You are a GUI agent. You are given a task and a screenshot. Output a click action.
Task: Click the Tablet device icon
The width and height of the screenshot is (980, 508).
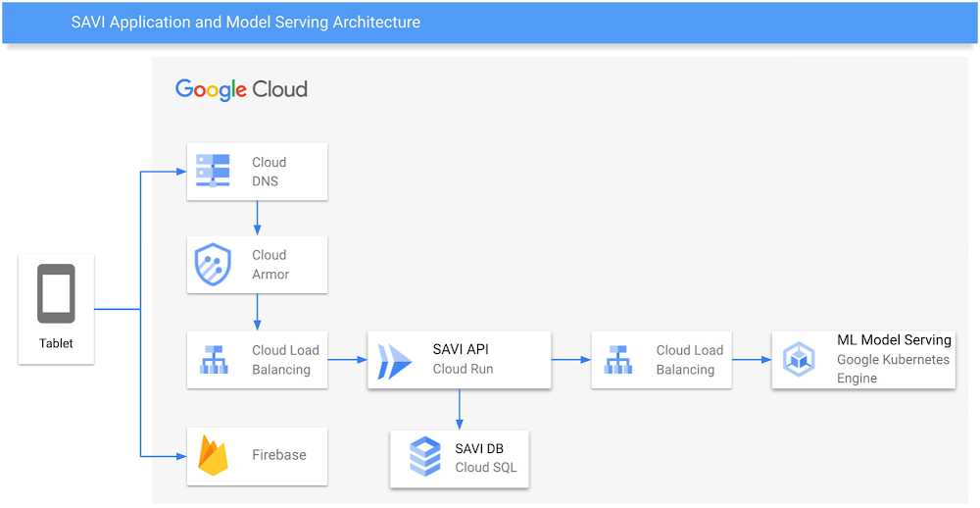56,293
